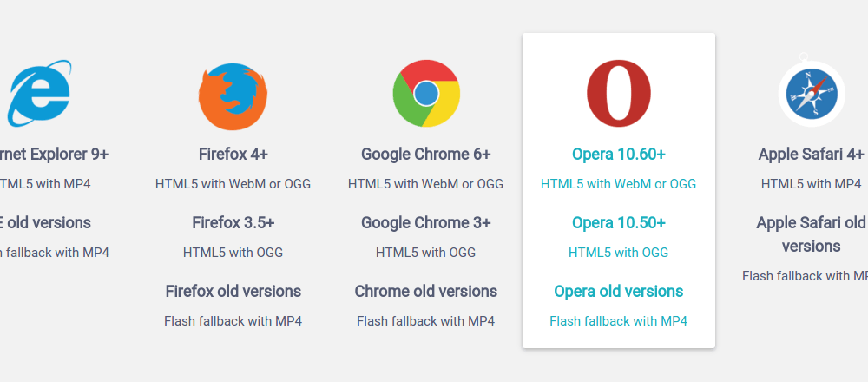Click Chrome's HTML5 with OGG text
868x382 pixels.
pos(425,253)
